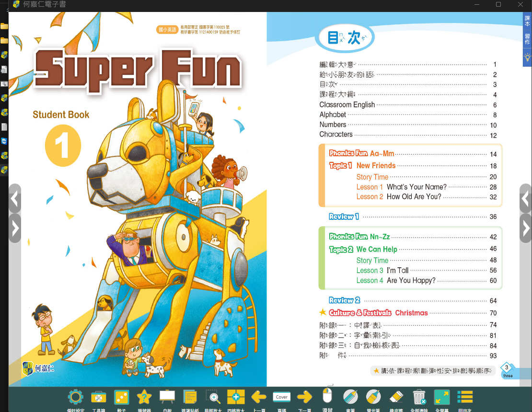Click the lightbulb hint side tab
Image resolution: width=532 pixels, height=412 pixels.
527,57
